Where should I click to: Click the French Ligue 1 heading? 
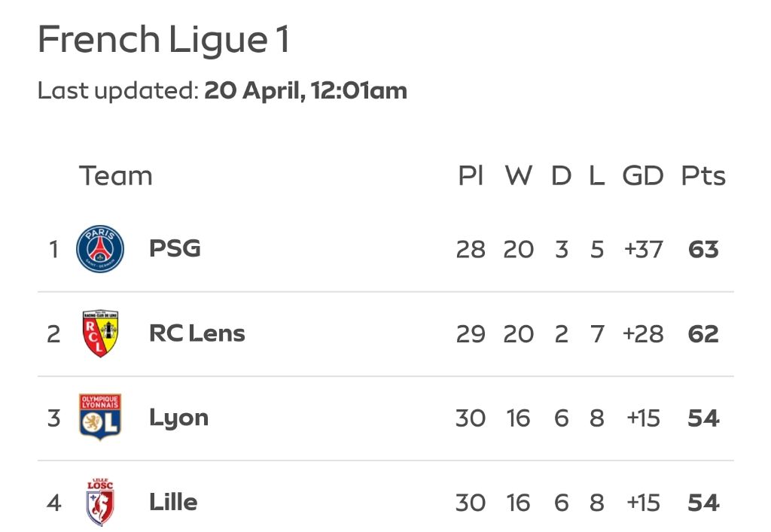[x=163, y=39]
